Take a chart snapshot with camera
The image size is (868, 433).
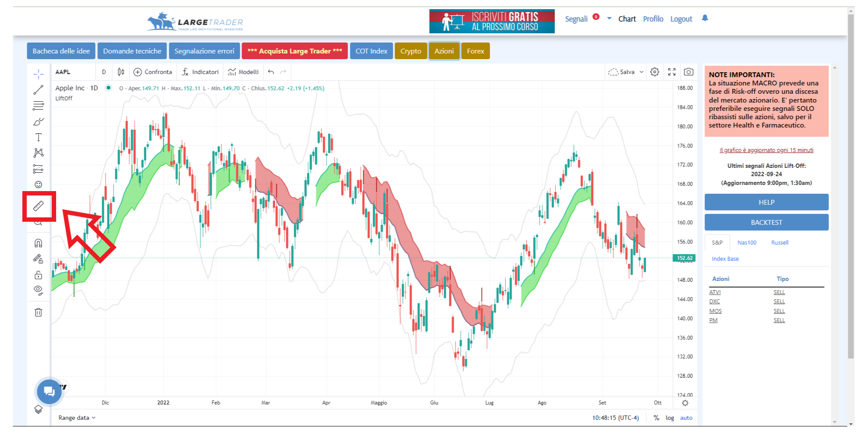coord(689,72)
